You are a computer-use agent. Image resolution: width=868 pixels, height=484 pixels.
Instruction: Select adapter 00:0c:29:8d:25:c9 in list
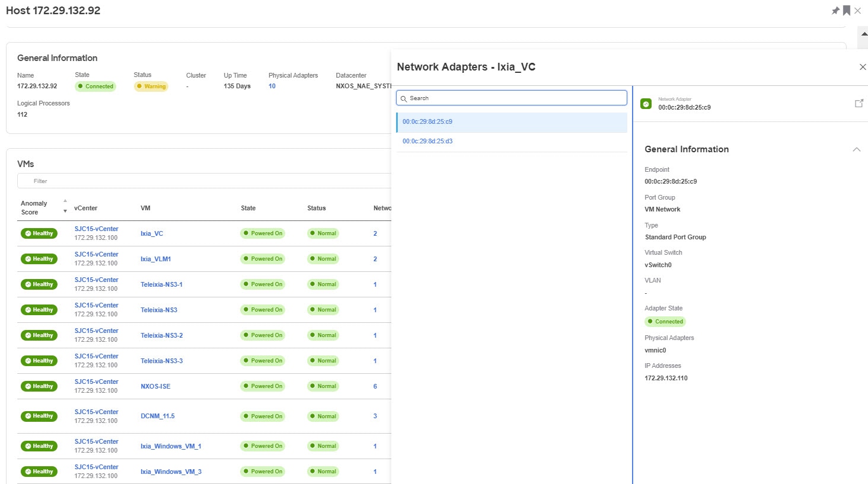click(x=512, y=122)
